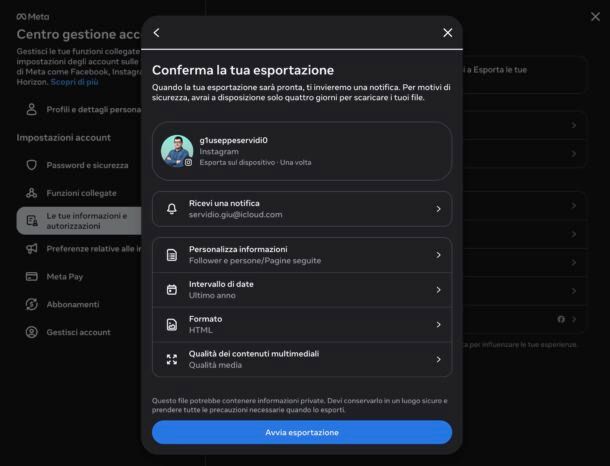
Task: Click the bell icon next to Ricevi una notifica
Action: (172, 209)
